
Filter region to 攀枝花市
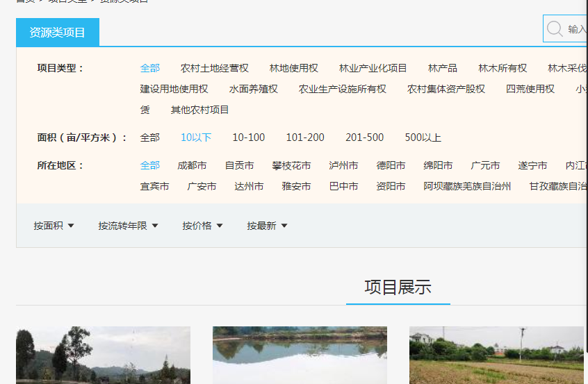tap(291, 165)
